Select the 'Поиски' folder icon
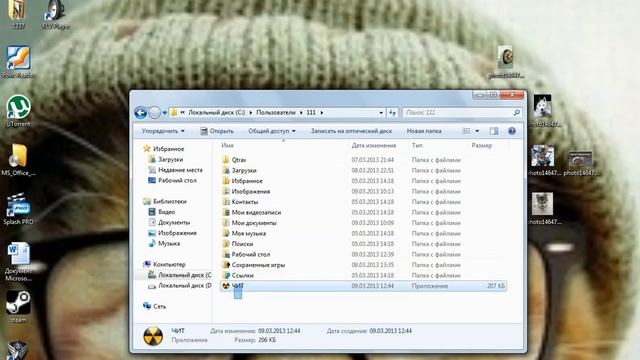The height and width of the screenshot is (360, 640). coord(226,244)
